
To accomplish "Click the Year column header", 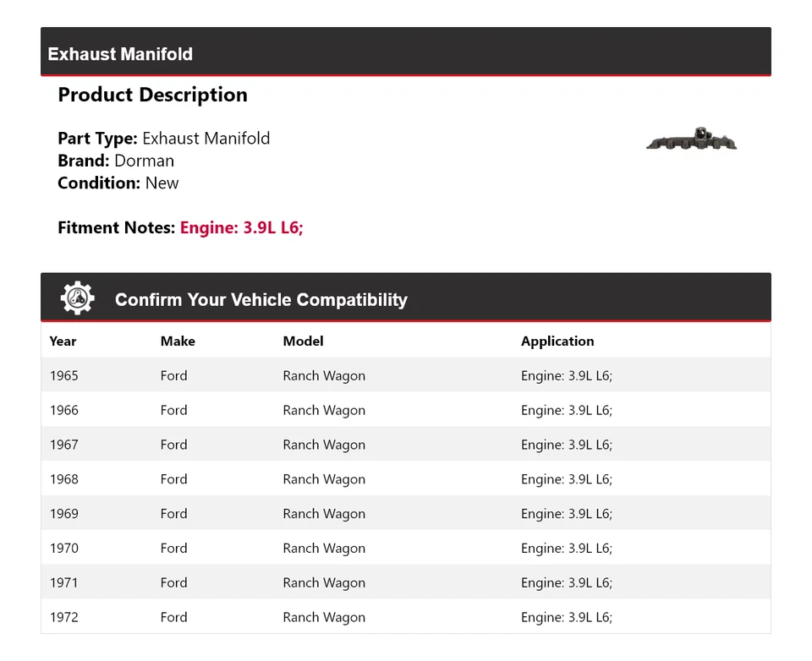I will [63, 341].
